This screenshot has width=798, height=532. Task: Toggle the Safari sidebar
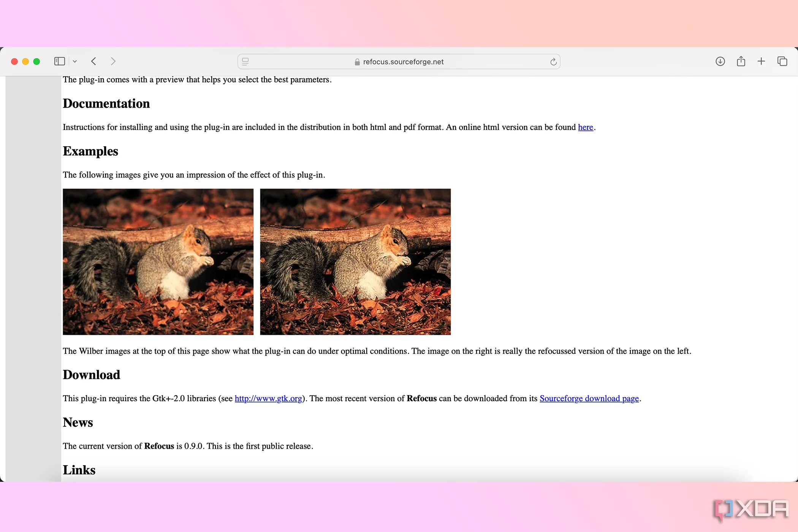[60, 61]
